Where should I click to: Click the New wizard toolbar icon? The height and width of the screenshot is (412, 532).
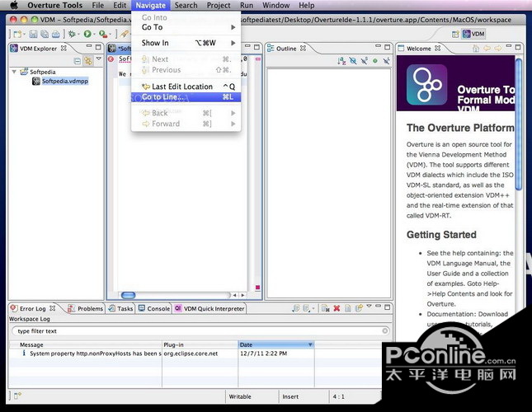pos(17,34)
